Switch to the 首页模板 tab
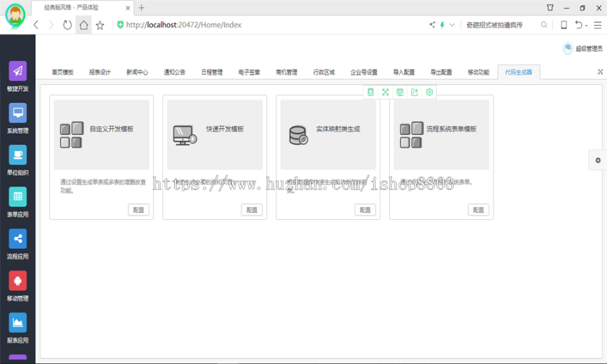This screenshot has width=607, height=364. click(63, 72)
